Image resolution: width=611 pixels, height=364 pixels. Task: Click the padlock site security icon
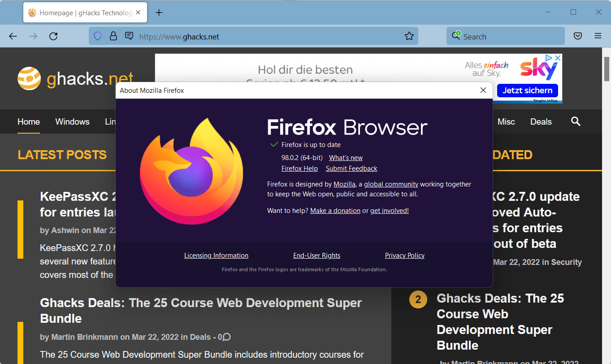[x=113, y=36]
